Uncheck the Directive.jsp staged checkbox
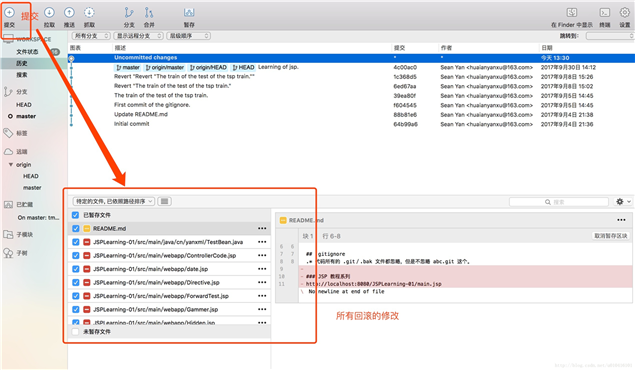635x370 pixels. tap(75, 283)
